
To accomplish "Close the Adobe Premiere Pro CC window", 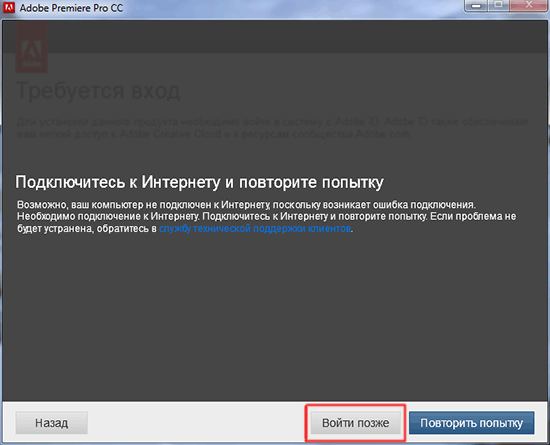I will (529, 6).
